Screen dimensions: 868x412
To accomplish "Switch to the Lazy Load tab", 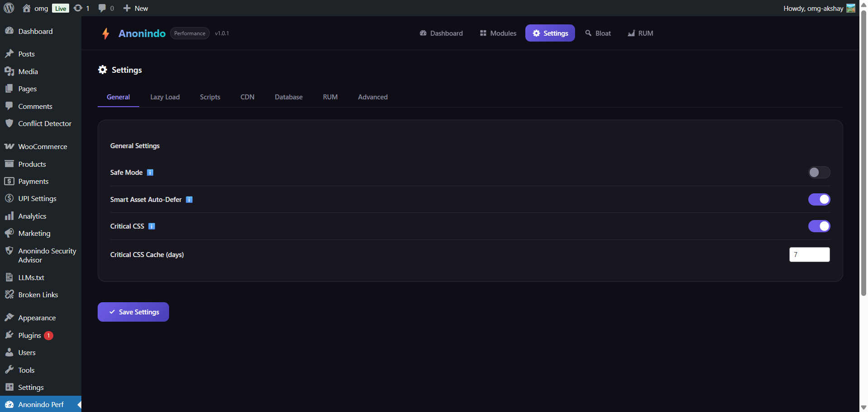I will pyautogui.click(x=165, y=97).
